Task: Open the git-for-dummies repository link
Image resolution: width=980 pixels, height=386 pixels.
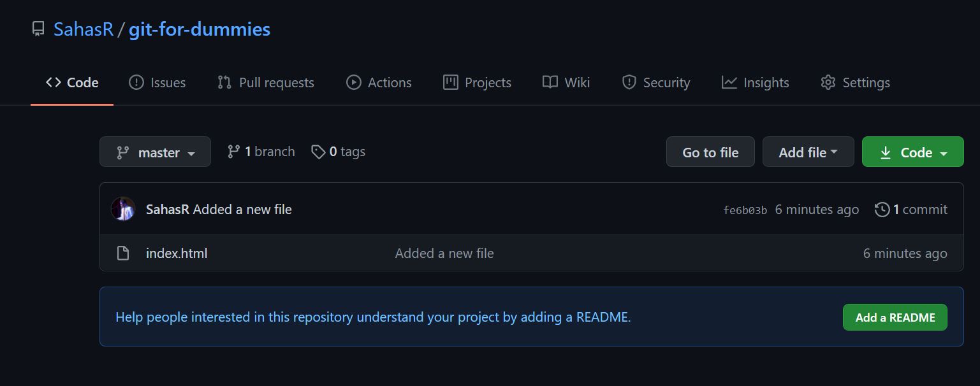Action: pyautogui.click(x=200, y=29)
